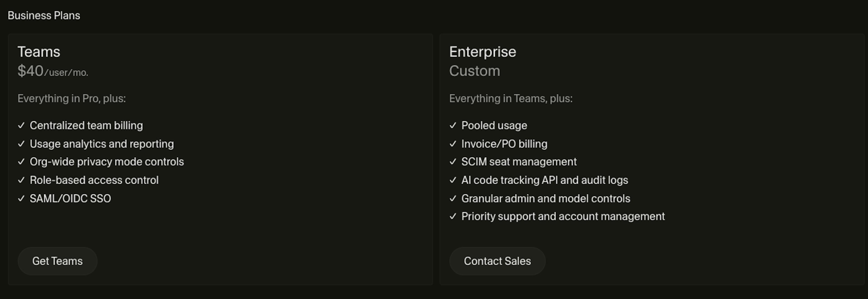
Task: Click checkmark next to SCIM seat management
Action: coord(453,162)
